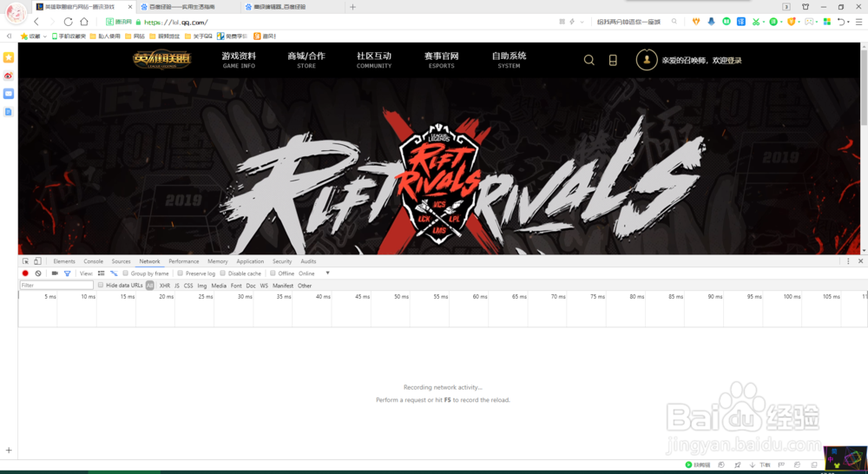Click the plus icon at the bottom of the sidebar
Image resolution: width=868 pixels, height=474 pixels.
click(x=9, y=451)
